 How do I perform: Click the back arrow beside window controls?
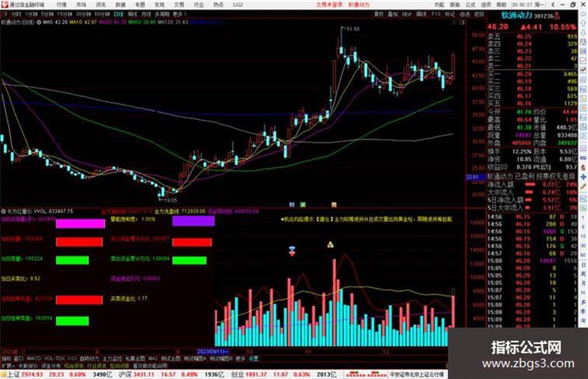point(553,5)
